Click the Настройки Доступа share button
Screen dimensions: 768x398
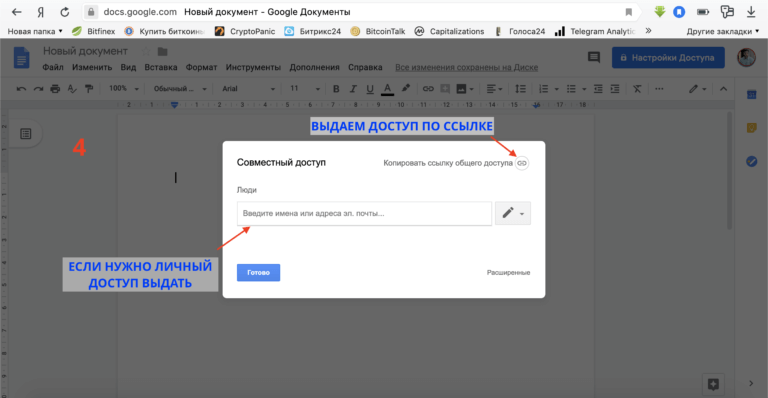(668, 58)
